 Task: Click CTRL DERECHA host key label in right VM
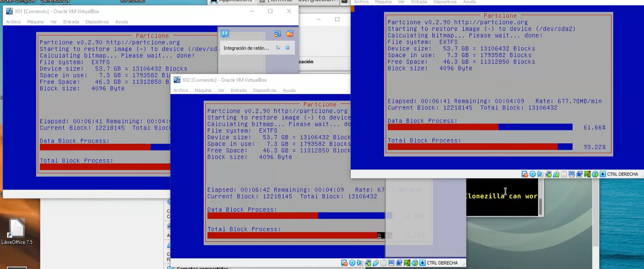(x=622, y=174)
